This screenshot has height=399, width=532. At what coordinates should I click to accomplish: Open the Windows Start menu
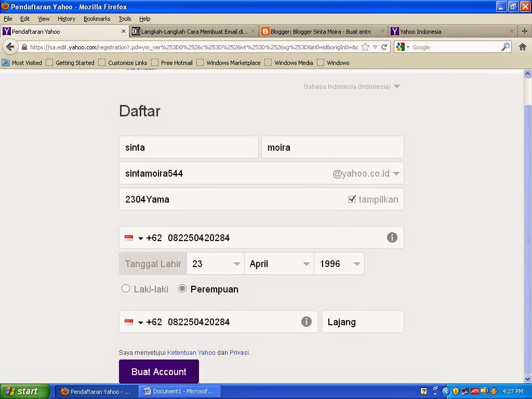coord(24,391)
